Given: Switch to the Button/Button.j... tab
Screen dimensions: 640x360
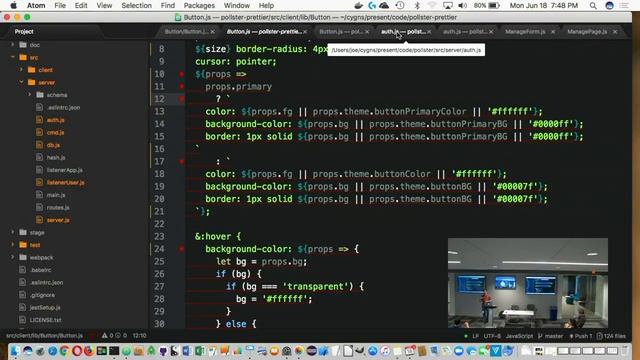Looking at the screenshot, I should (x=187, y=31).
